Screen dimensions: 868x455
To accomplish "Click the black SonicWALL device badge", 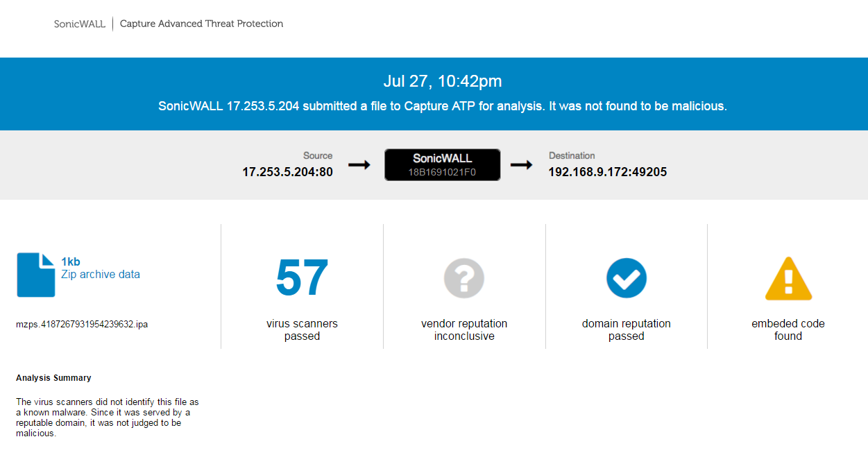I will click(x=442, y=165).
